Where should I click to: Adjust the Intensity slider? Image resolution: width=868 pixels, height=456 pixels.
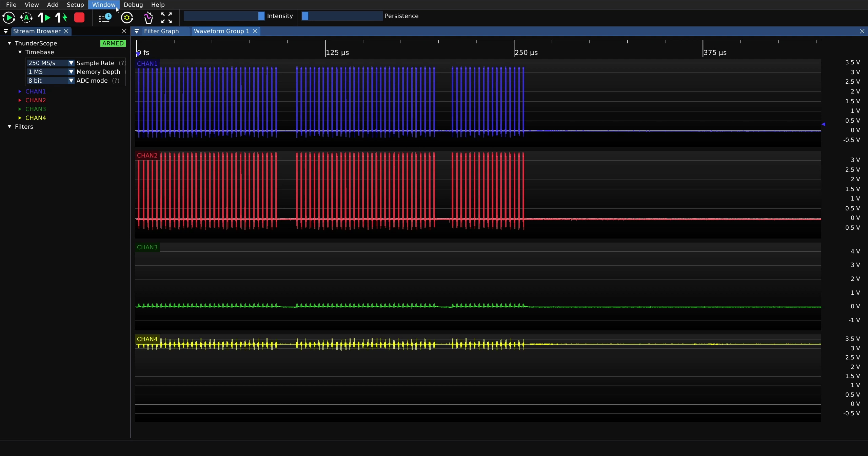[x=224, y=16]
